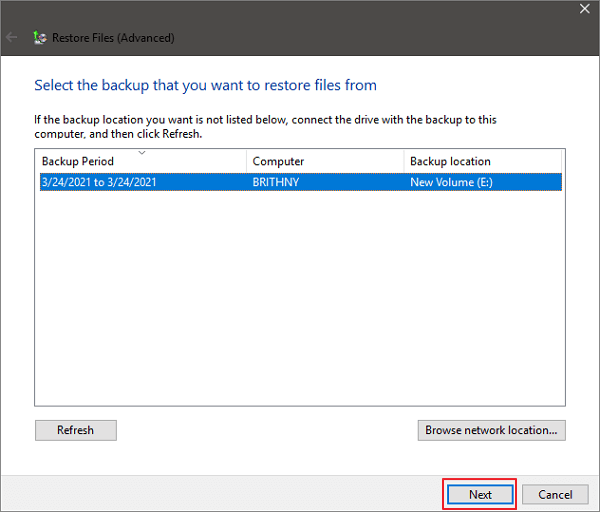Click the Restore Files icon in the title bar
The height and width of the screenshot is (512, 600).
(x=40, y=38)
